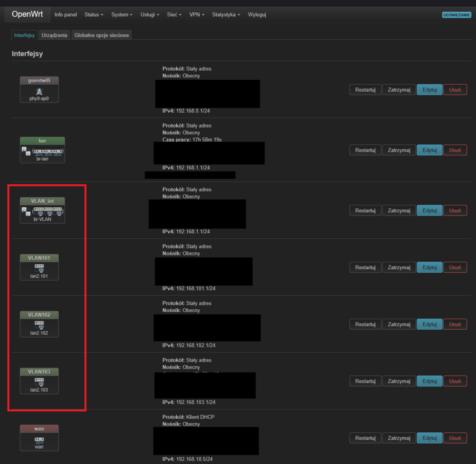The width and height of the screenshot is (476, 464).
Task: Click the VLAN103 interface name header
Action: (x=39, y=372)
